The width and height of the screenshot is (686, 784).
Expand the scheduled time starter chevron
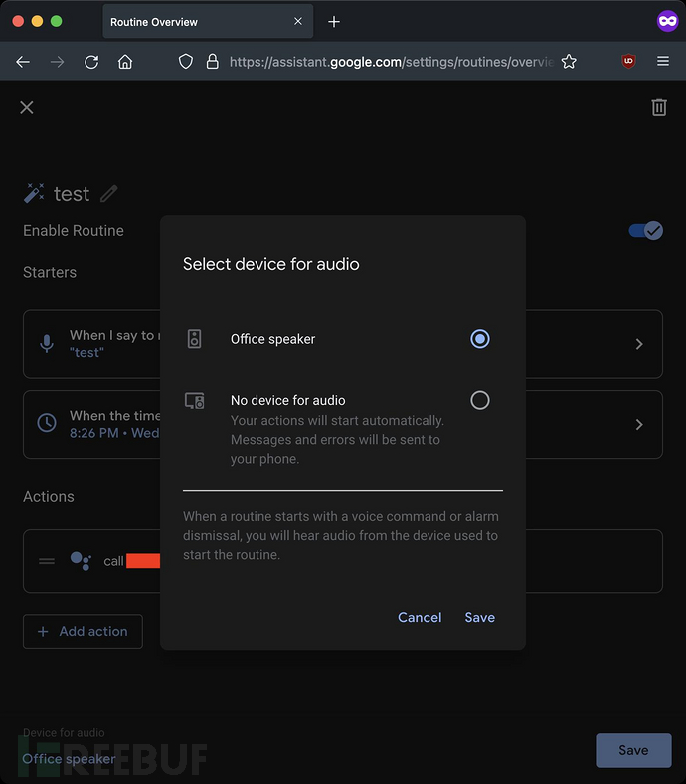pos(639,424)
